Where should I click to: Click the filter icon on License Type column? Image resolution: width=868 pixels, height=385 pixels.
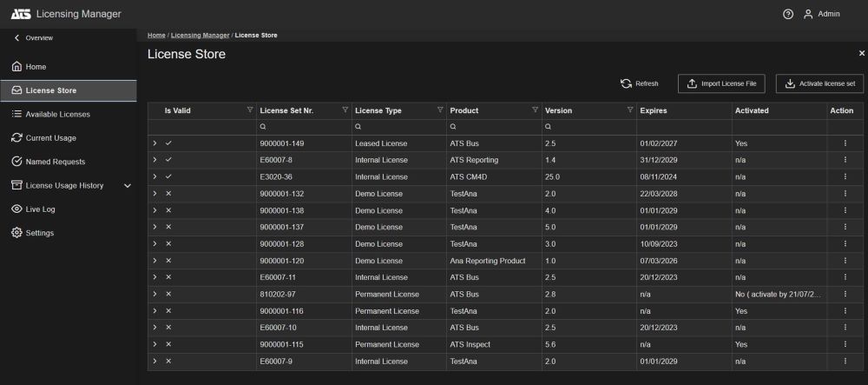pyautogui.click(x=440, y=110)
